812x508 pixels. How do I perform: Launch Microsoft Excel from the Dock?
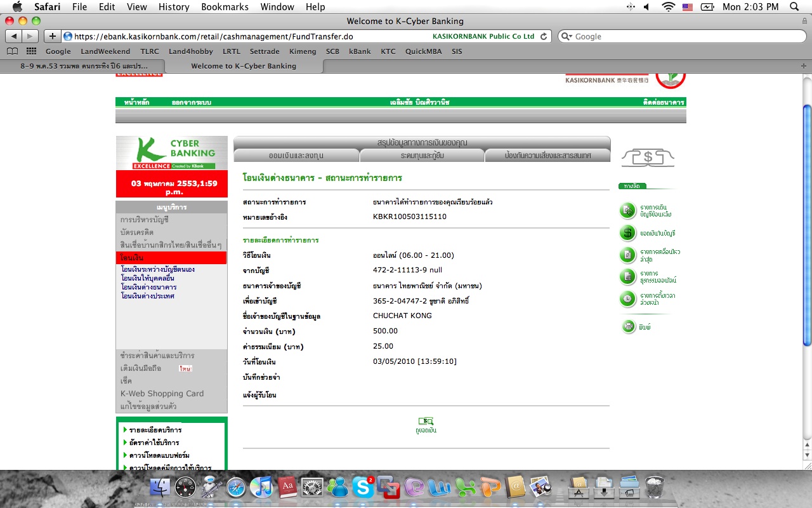pos(465,487)
